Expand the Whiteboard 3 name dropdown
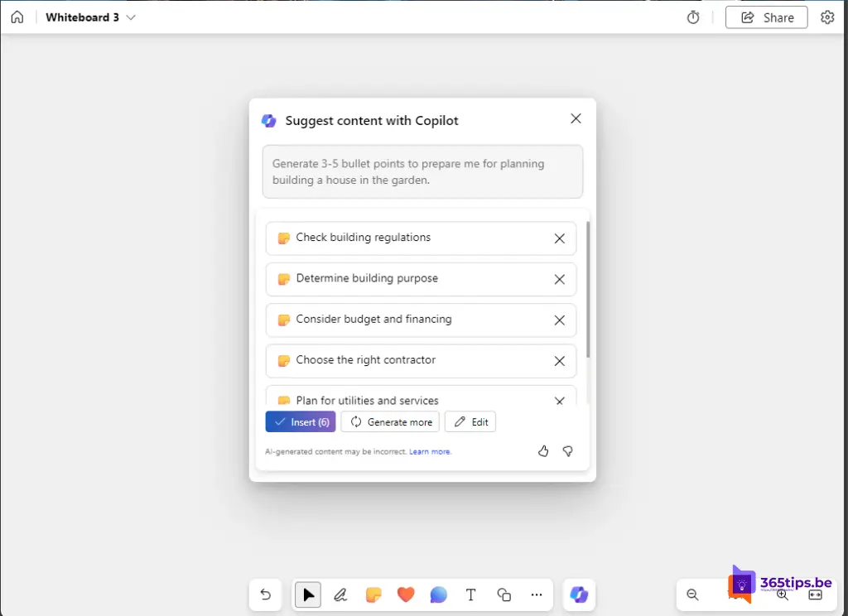The width and height of the screenshot is (848, 616). [132, 17]
